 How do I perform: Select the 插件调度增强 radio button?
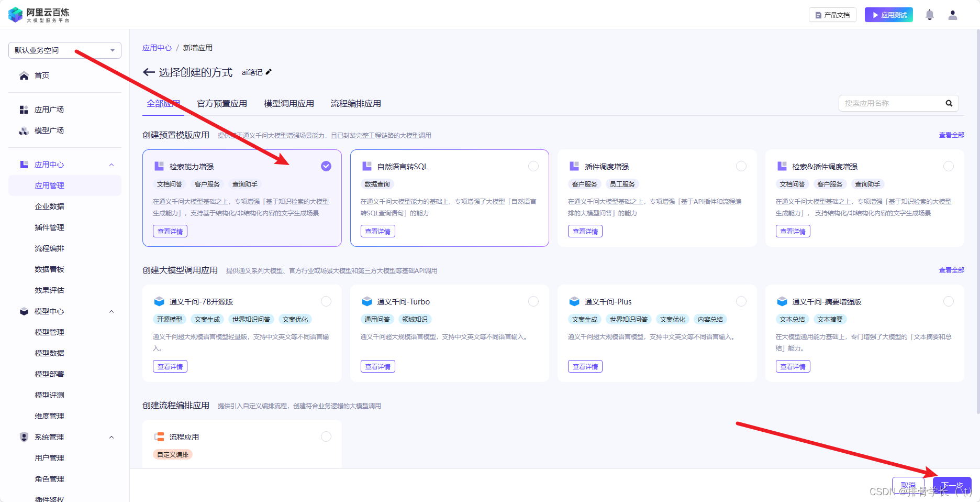[741, 166]
